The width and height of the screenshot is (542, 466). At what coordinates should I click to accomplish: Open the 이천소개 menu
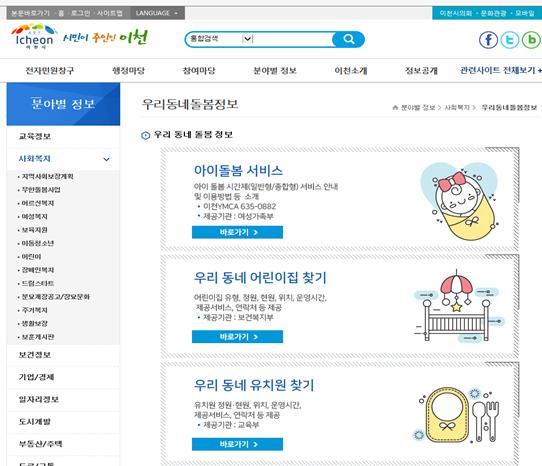coord(351,71)
